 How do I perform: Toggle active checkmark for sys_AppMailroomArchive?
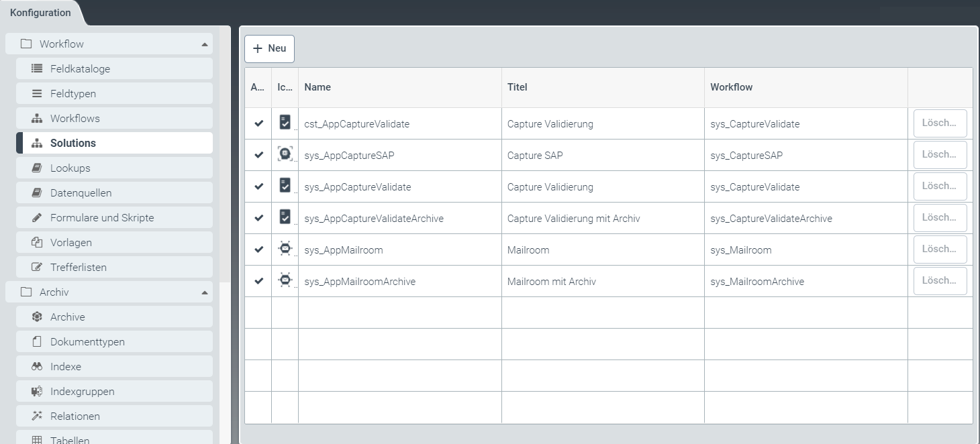coord(258,281)
